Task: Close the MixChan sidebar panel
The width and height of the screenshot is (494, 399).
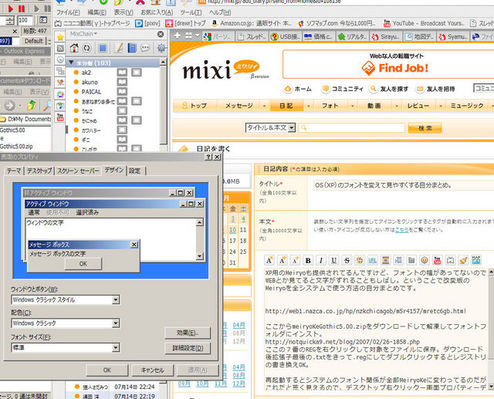Action: [160, 34]
